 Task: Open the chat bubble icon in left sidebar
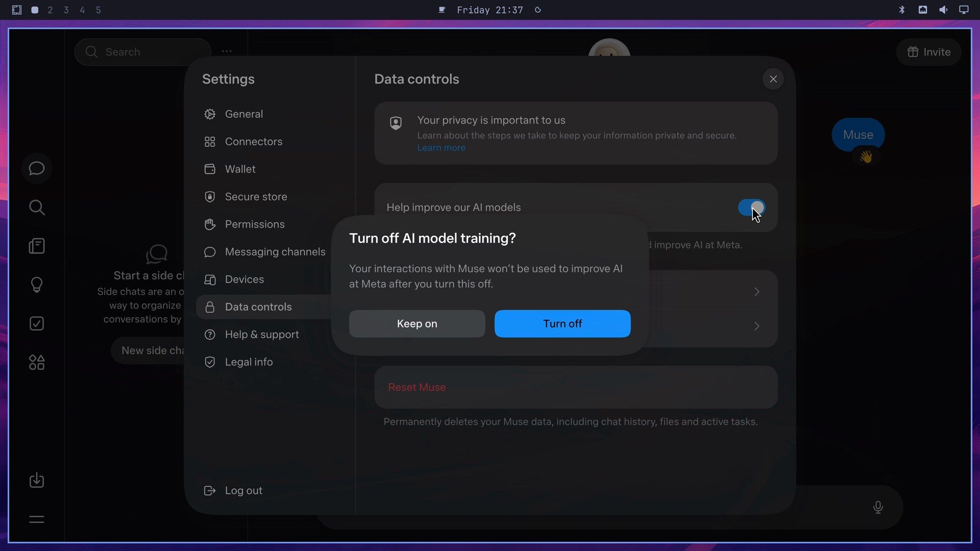[x=37, y=168]
